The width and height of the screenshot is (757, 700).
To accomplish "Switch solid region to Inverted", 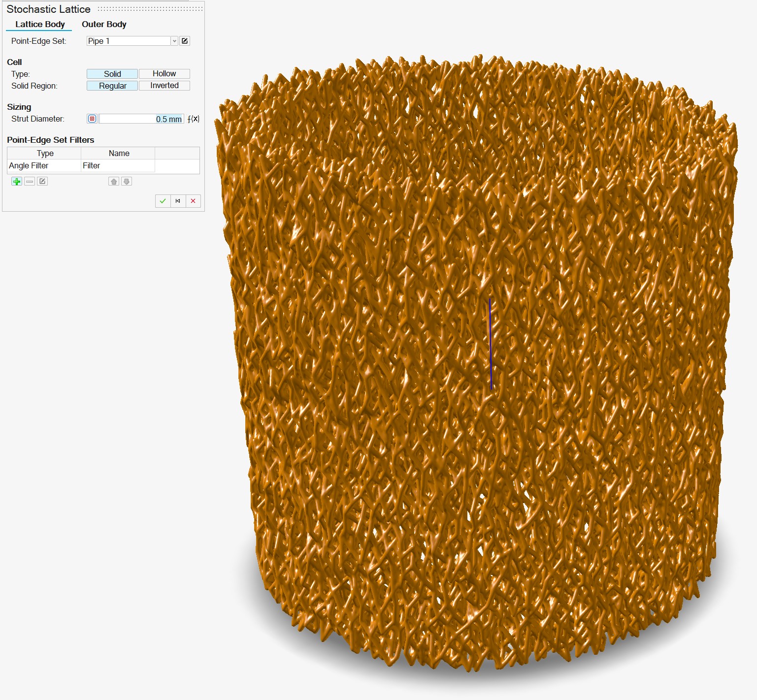I will [164, 86].
